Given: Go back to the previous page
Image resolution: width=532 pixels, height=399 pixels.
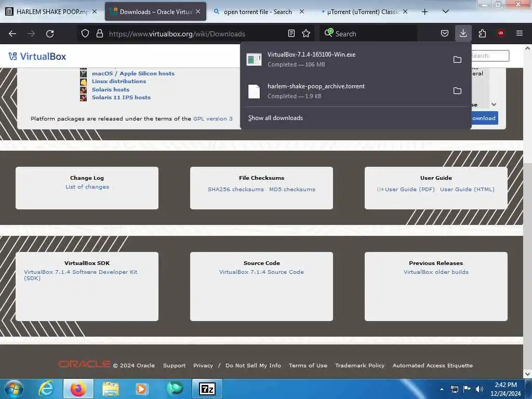Looking at the screenshot, I should click(12, 34).
